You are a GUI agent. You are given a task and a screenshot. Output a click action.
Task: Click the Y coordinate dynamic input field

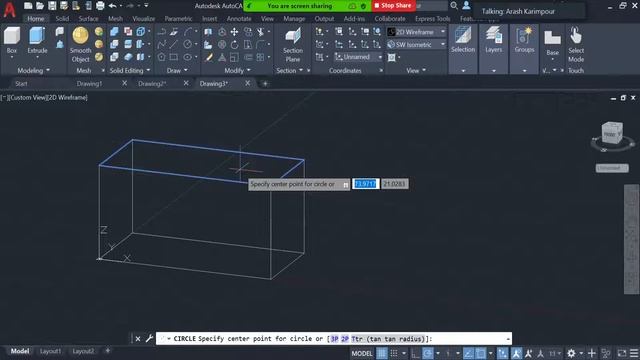pyautogui.click(x=394, y=184)
